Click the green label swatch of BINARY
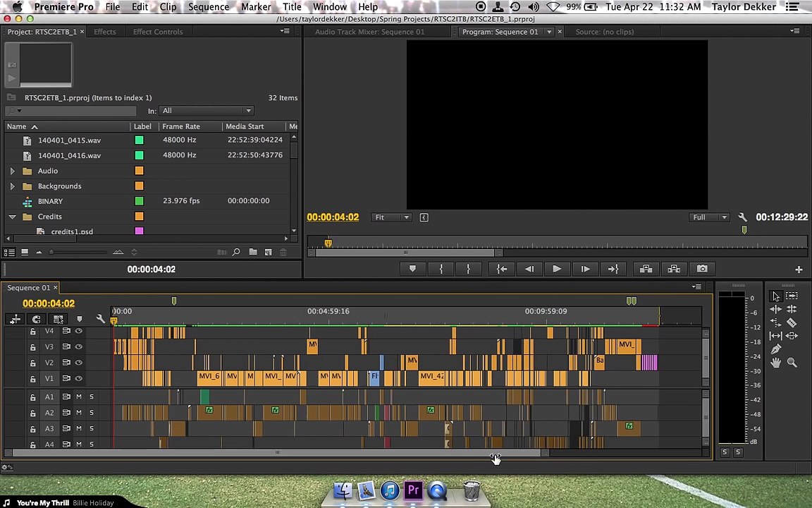The height and width of the screenshot is (508, 812). [140, 200]
